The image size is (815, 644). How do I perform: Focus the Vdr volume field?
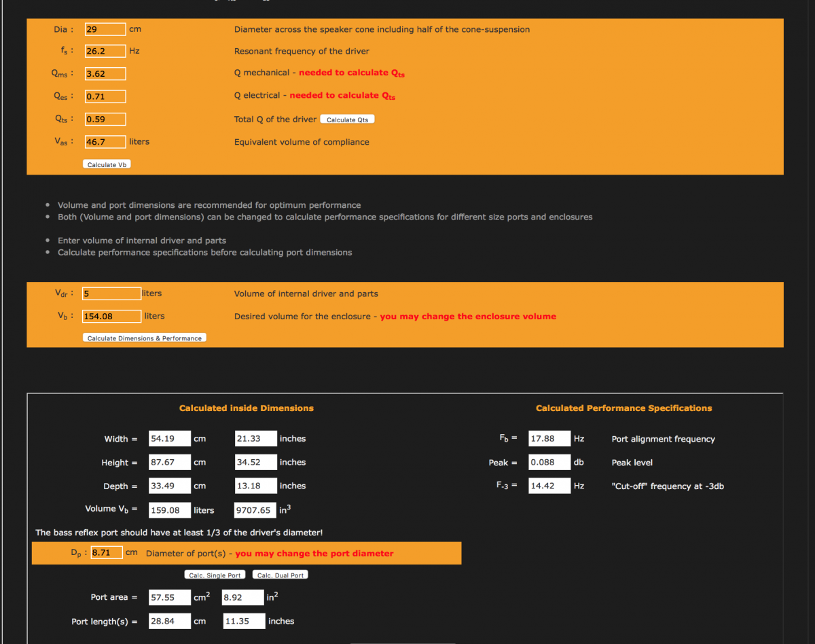click(x=111, y=293)
